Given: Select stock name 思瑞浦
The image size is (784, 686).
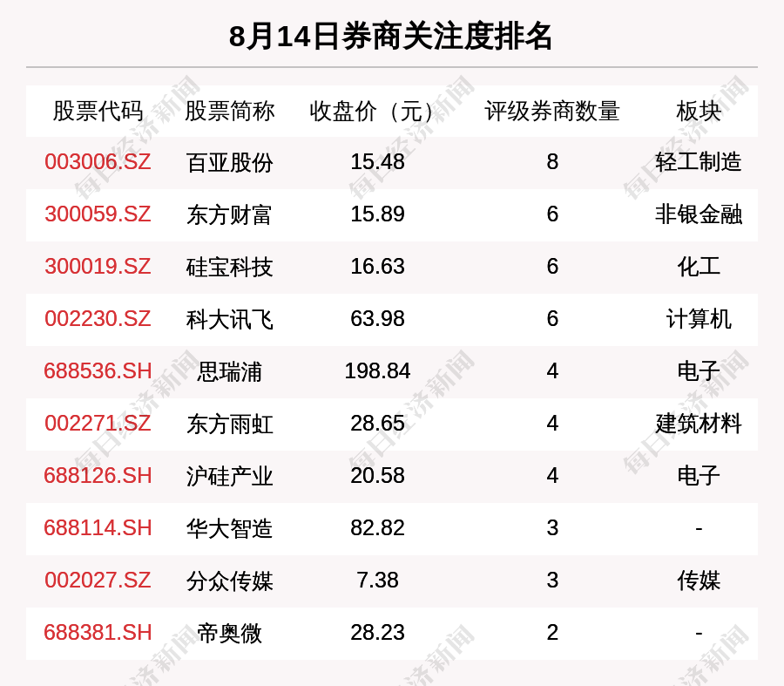Looking at the screenshot, I should 229,372.
